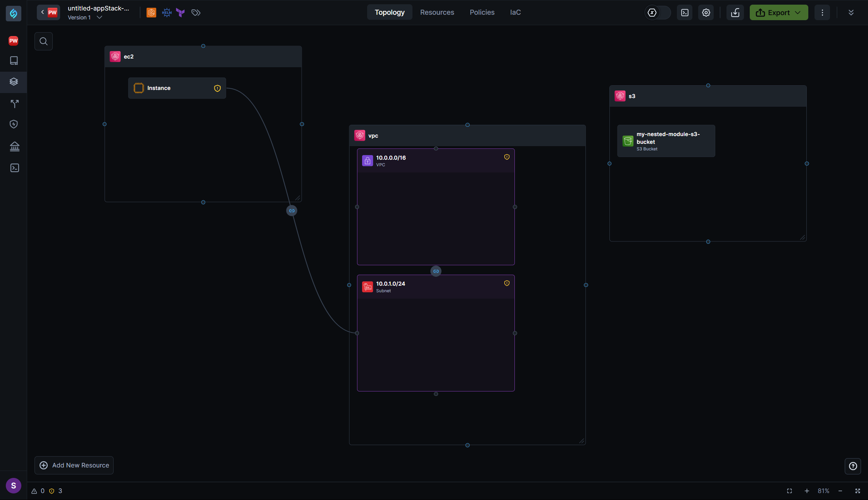
Task: Click the fullscreen expand icon bottom-right
Action: pos(858,491)
